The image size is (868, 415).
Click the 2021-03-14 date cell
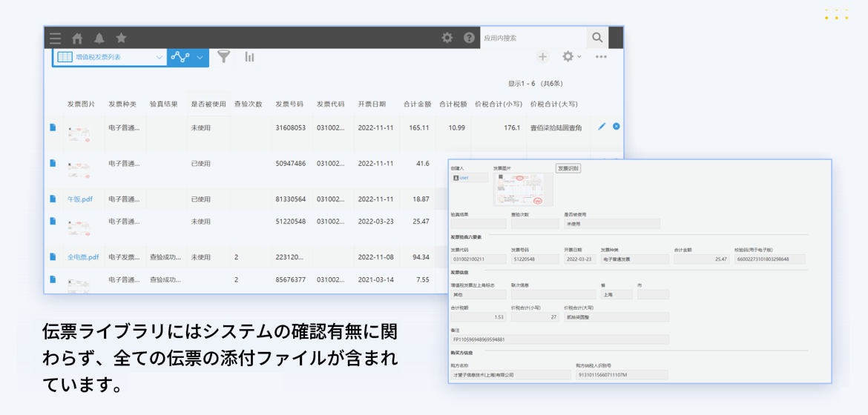click(x=376, y=279)
